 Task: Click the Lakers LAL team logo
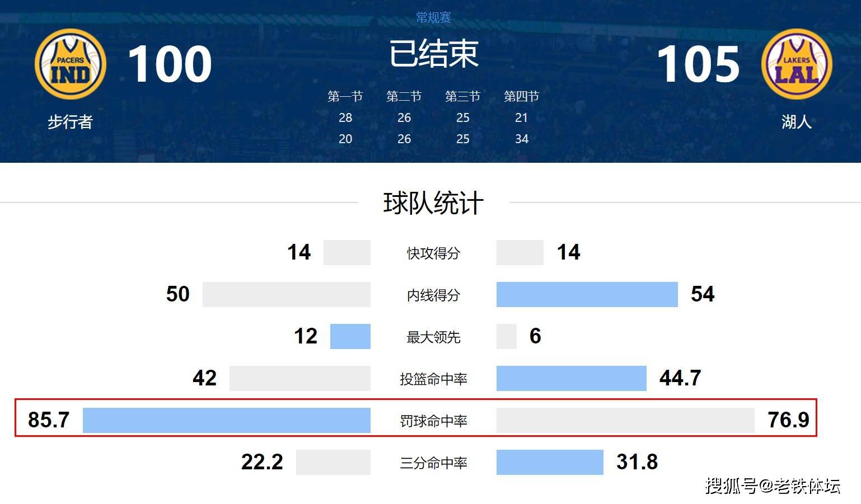796,64
